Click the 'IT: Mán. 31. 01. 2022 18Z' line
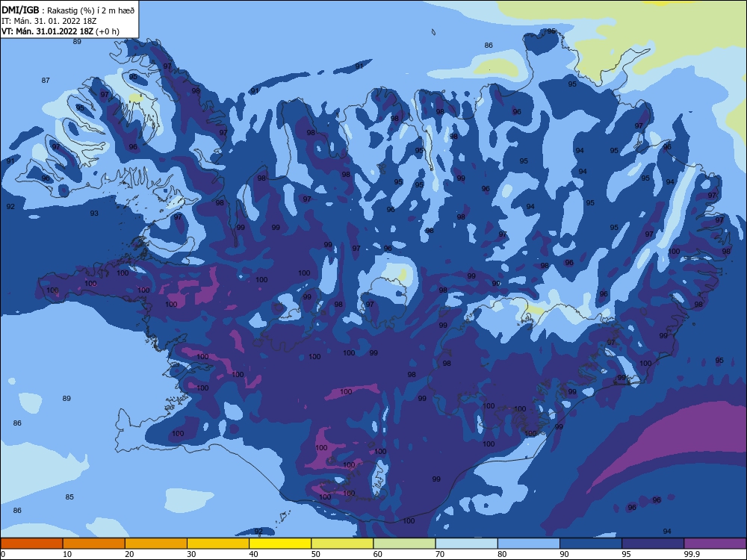The width and height of the screenshot is (747, 560). (x=49, y=21)
